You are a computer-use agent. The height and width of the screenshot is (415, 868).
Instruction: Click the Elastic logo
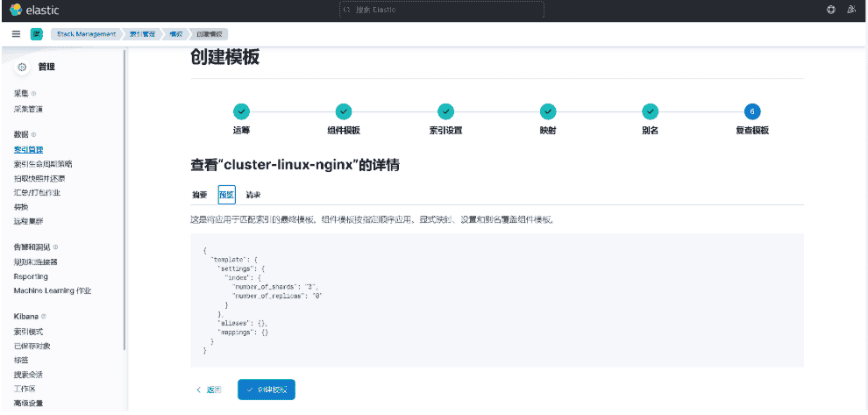(34, 10)
